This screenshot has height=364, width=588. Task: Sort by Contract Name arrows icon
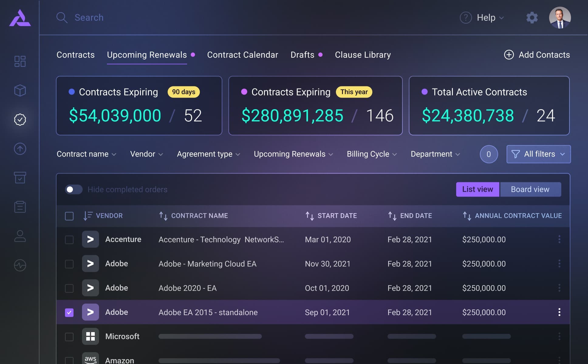coord(163,216)
